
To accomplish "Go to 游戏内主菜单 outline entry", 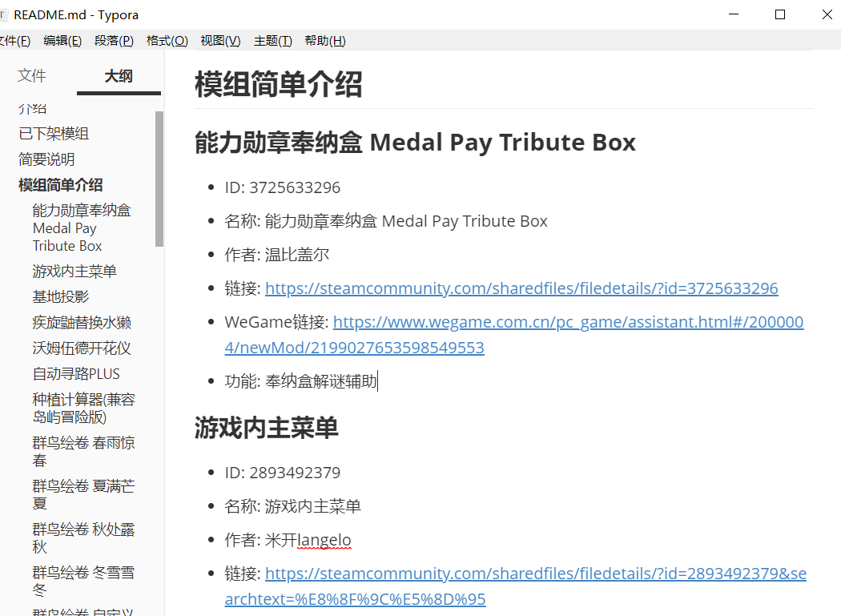I will (74, 271).
